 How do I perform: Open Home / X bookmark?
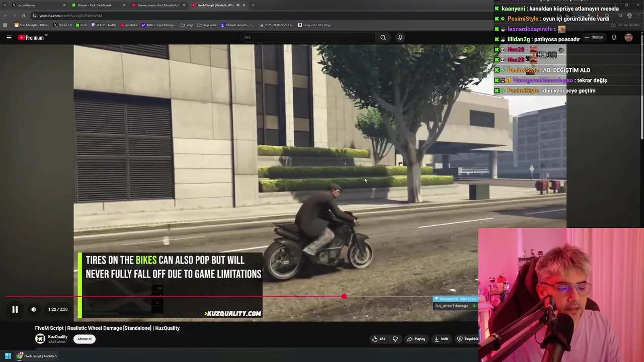[x=63, y=25]
